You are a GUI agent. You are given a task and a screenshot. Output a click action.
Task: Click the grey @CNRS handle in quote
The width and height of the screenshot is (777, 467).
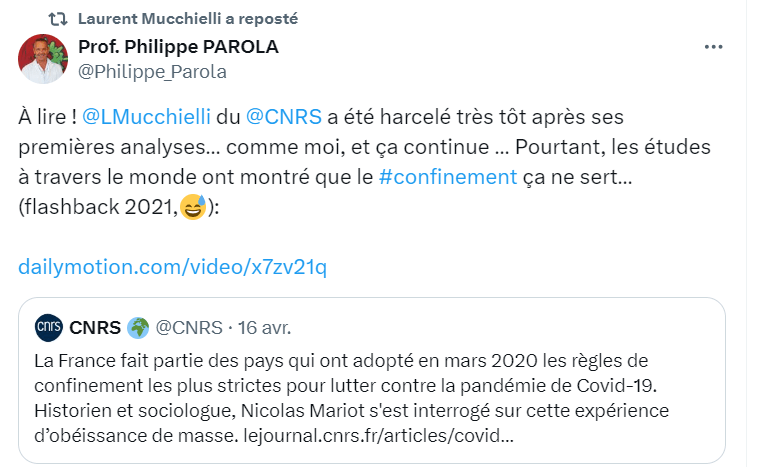[187, 326]
